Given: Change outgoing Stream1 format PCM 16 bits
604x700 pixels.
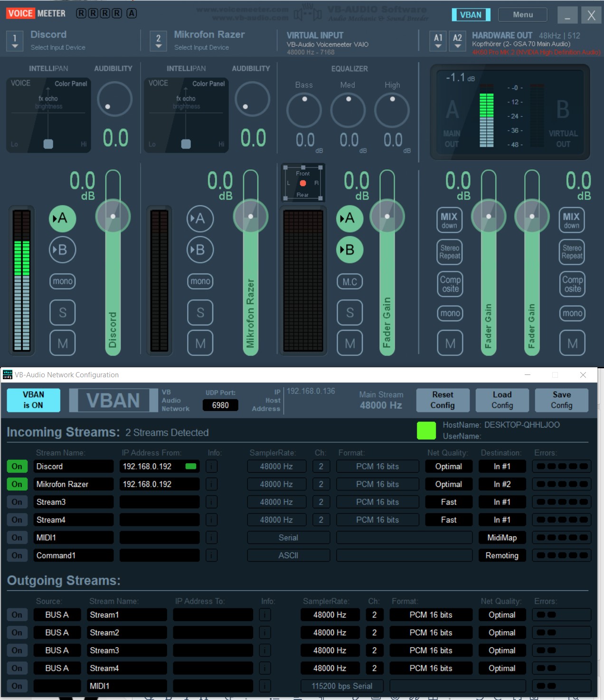Looking at the screenshot, I should coord(431,615).
